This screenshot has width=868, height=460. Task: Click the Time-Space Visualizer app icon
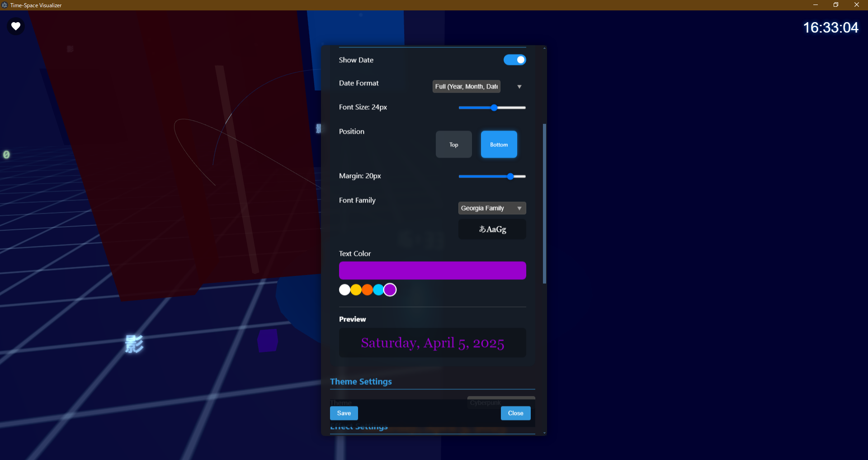pos(5,5)
